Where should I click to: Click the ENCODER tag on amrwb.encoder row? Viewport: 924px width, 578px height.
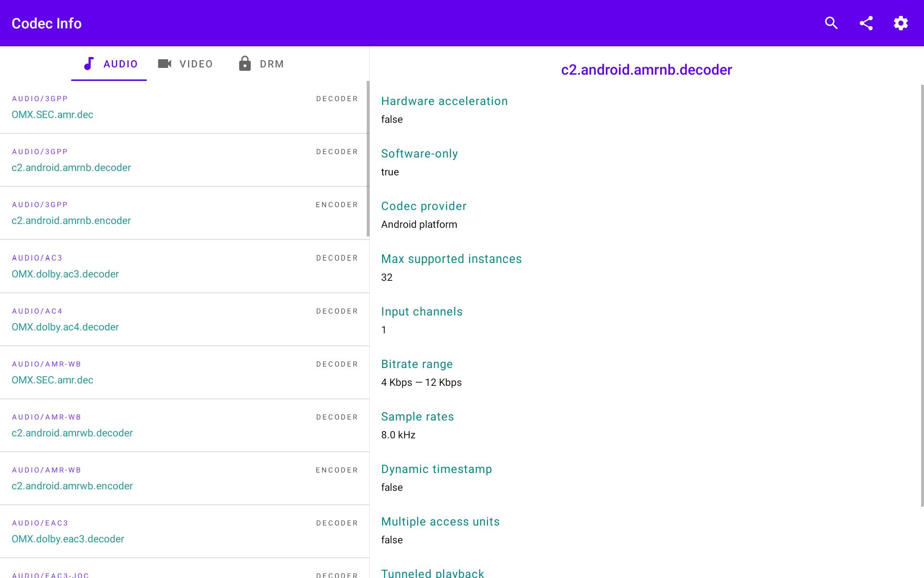pyautogui.click(x=337, y=470)
